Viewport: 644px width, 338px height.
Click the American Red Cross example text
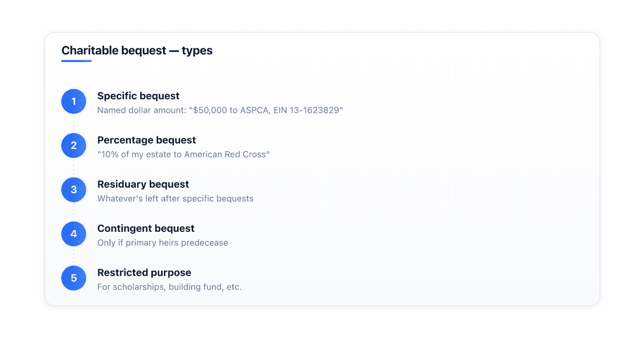[x=184, y=155]
